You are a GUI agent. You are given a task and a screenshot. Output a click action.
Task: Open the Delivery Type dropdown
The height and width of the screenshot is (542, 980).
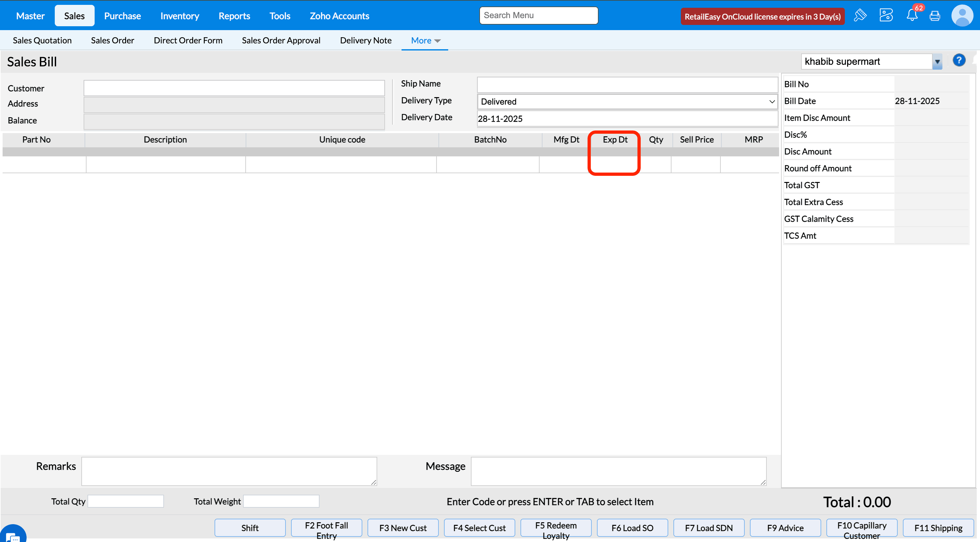tap(627, 101)
